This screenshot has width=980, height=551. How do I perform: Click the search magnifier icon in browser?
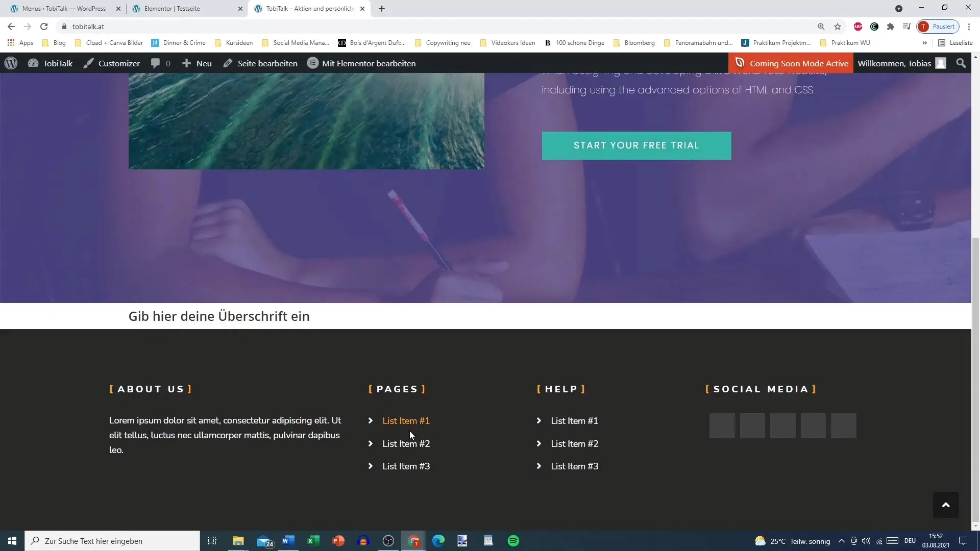[822, 27]
